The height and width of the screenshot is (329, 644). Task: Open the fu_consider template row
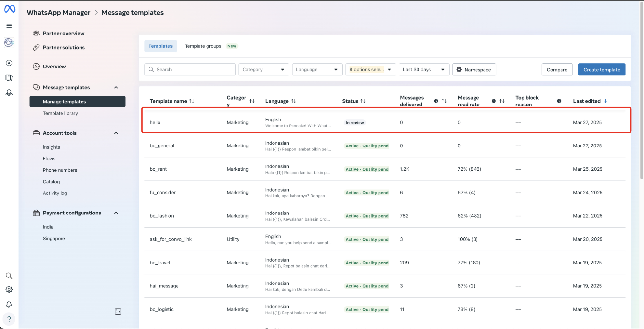(x=385, y=193)
